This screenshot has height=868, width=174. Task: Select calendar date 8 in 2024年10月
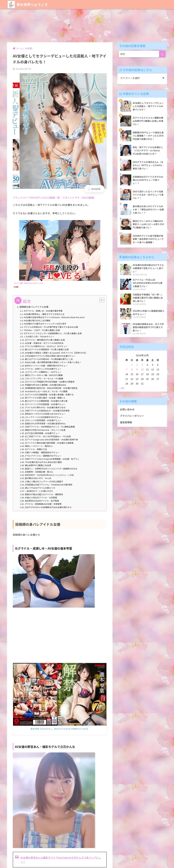pyautogui.click(x=132, y=370)
